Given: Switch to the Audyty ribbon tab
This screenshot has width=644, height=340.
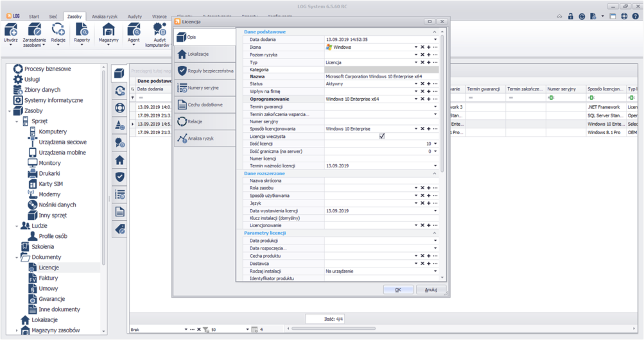Looking at the screenshot, I should [x=135, y=17].
